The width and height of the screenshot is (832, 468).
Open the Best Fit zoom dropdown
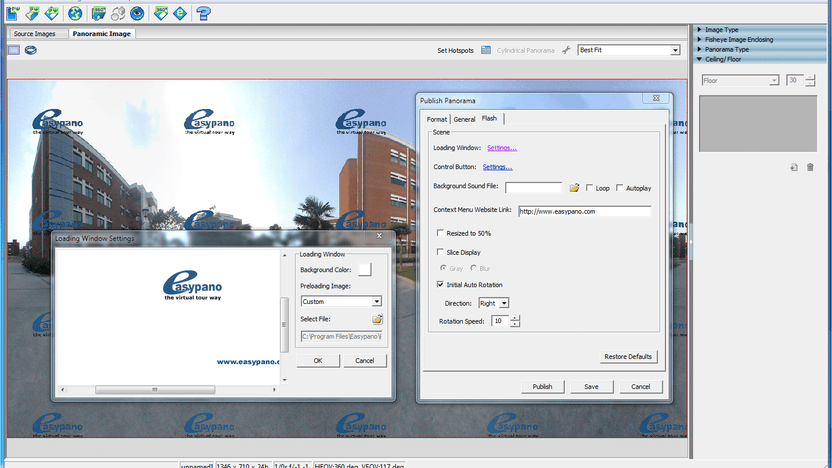(x=675, y=50)
